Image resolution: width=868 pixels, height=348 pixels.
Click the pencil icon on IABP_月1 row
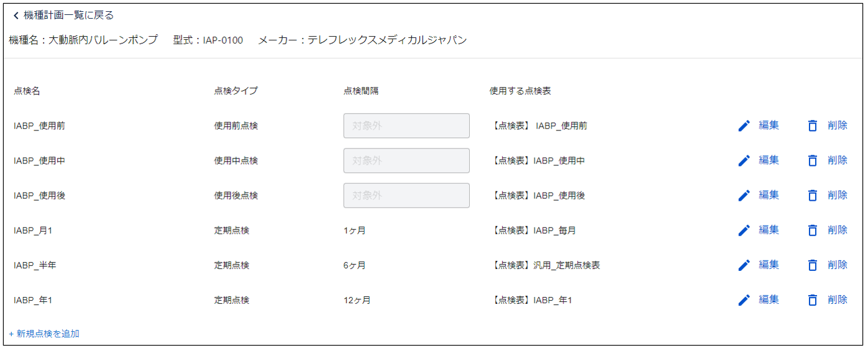[x=744, y=230]
